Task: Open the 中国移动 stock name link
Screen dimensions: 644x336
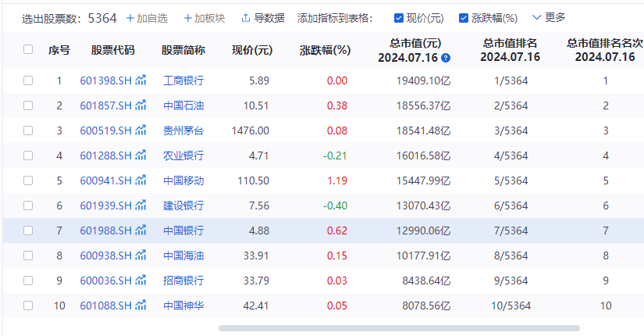Action: (183, 181)
